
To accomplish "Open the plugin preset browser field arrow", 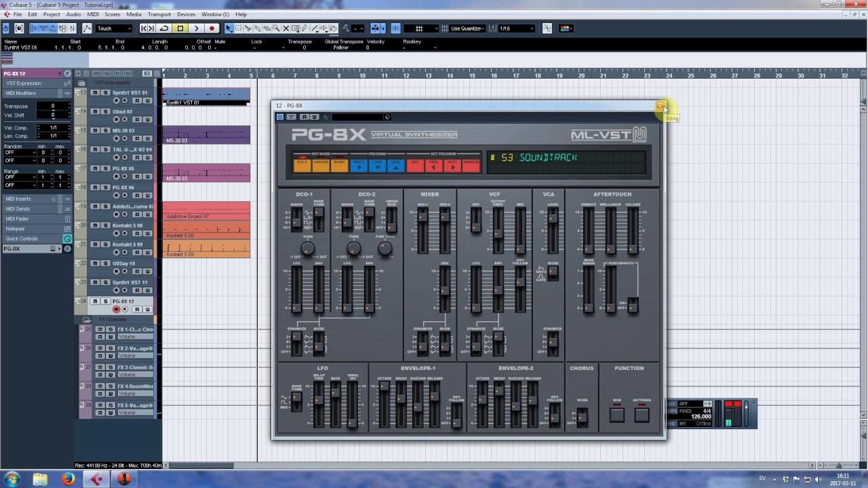I will point(387,117).
